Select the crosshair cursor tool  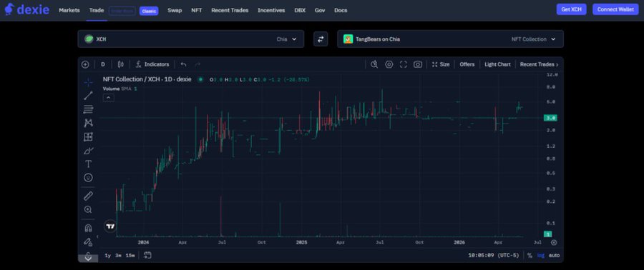pos(88,82)
